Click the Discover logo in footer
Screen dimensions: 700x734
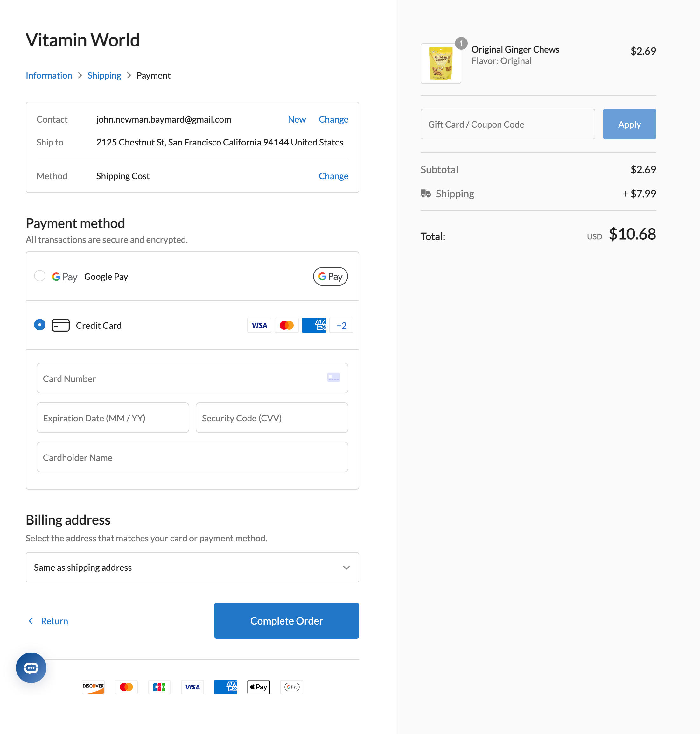click(x=93, y=687)
